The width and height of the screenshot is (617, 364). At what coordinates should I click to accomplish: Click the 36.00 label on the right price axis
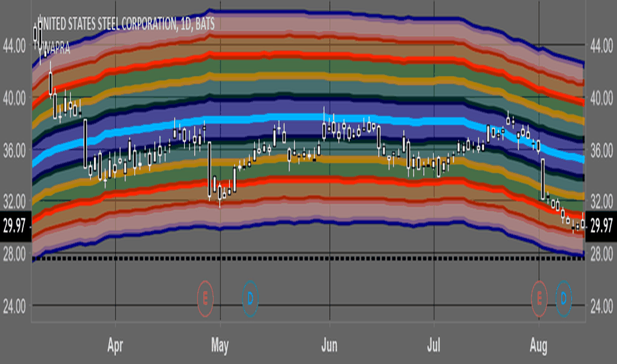click(x=602, y=150)
